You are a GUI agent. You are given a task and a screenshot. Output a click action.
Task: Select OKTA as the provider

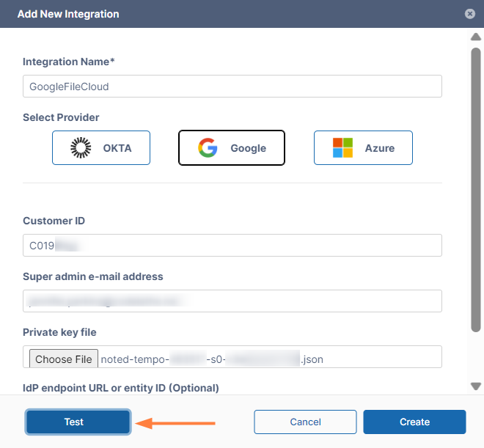(101, 148)
